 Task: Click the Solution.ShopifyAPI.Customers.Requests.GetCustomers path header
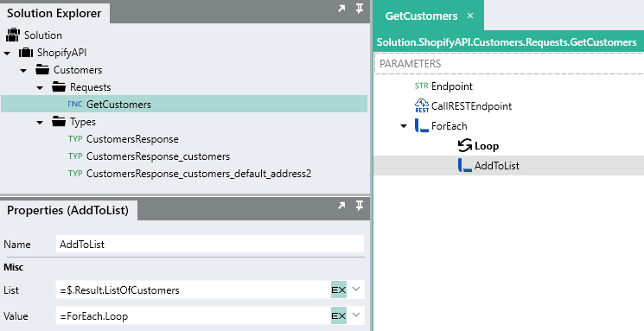coord(507,41)
